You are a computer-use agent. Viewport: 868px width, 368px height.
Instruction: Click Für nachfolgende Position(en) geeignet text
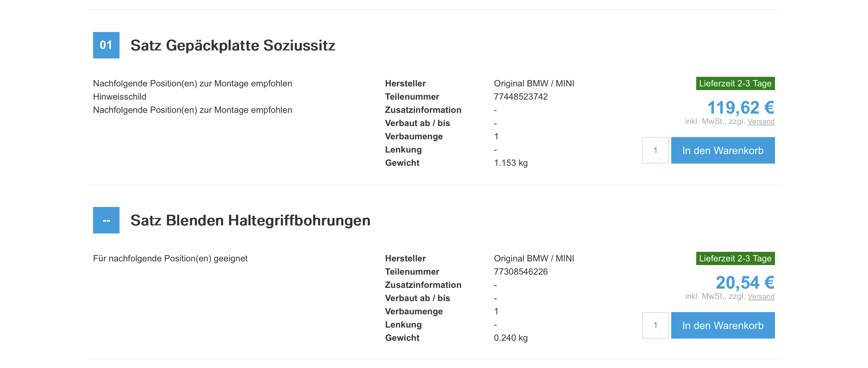[x=170, y=258]
